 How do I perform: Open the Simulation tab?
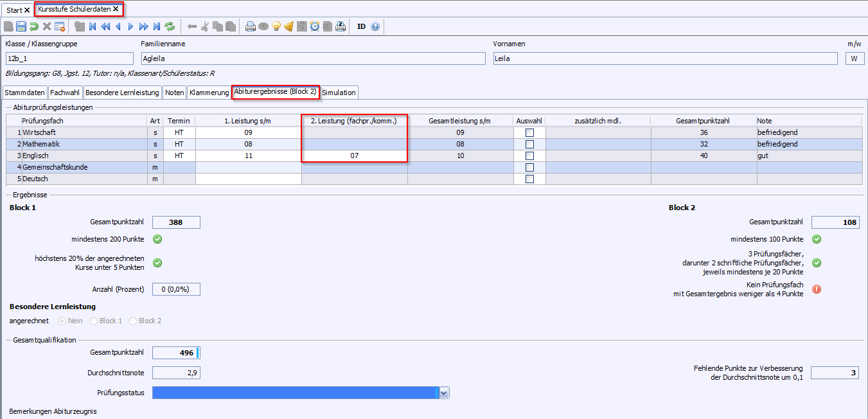339,93
